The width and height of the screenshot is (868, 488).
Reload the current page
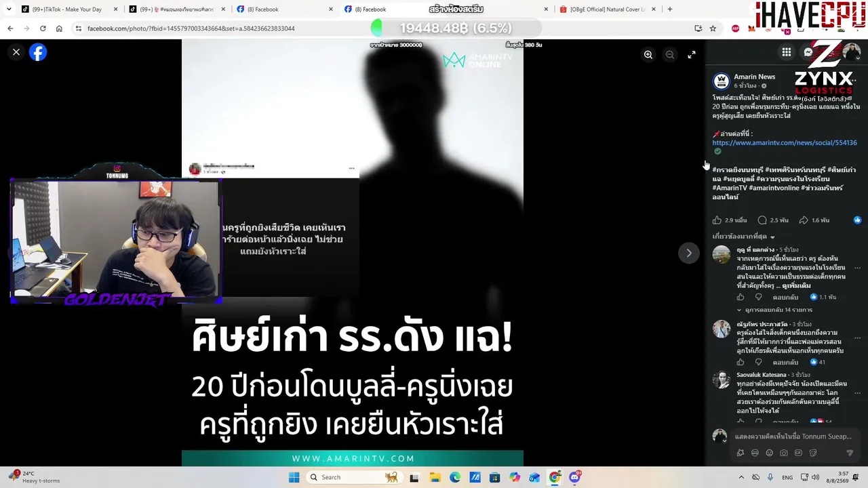(x=43, y=28)
